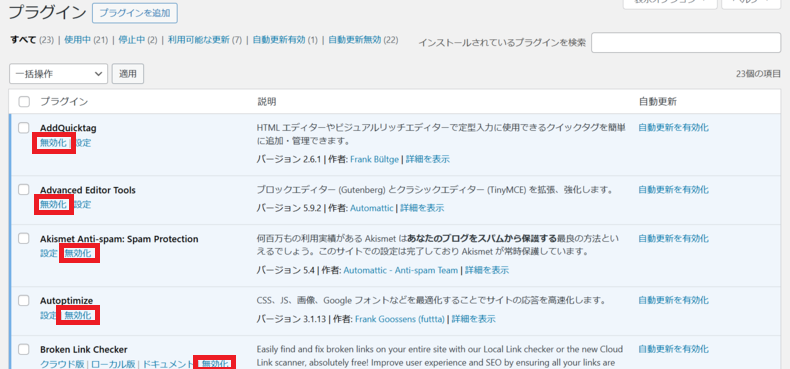
Task: Enable auto-update for Autoptimize
Action: coord(674,300)
